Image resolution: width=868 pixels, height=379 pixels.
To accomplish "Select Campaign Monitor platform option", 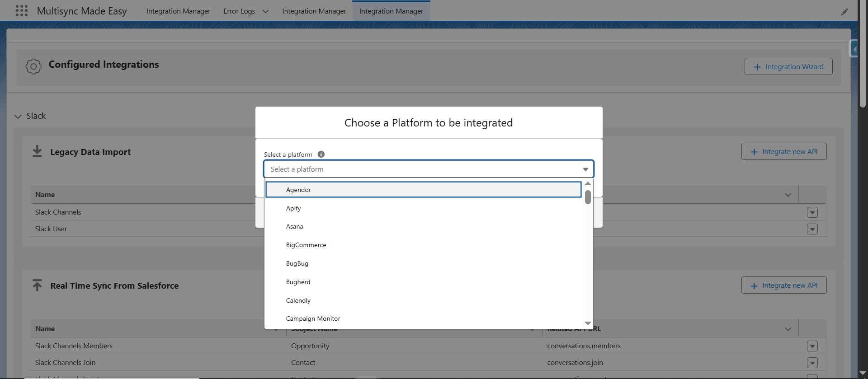I will (313, 318).
